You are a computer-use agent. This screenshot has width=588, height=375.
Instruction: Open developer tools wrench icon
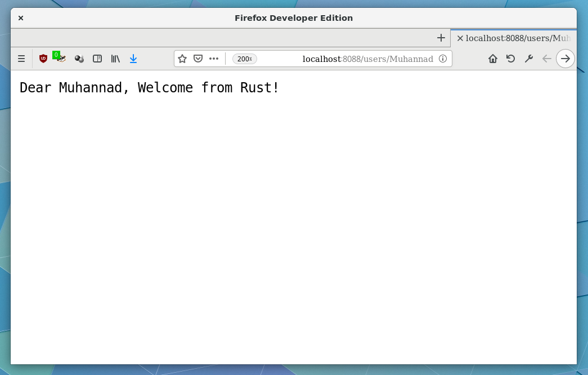point(529,59)
